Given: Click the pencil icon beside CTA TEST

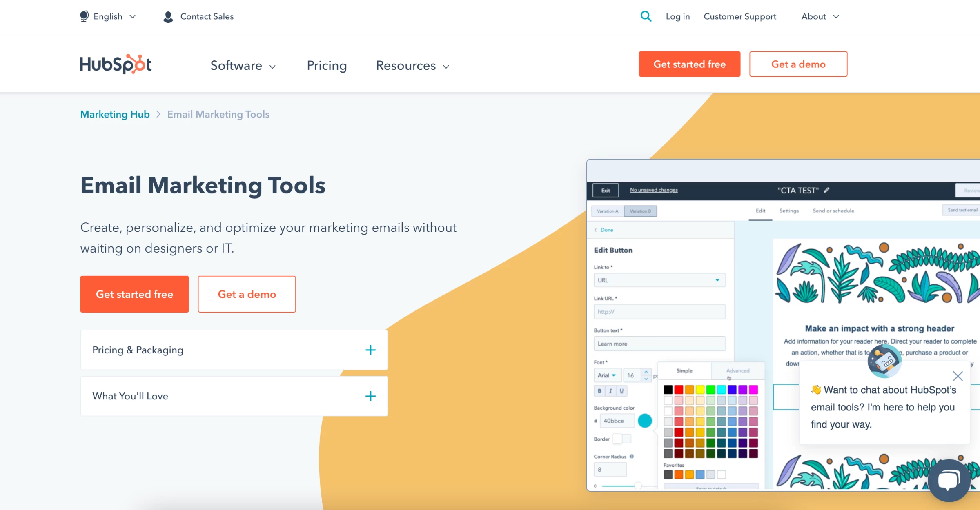Looking at the screenshot, I should coord(826,190).
